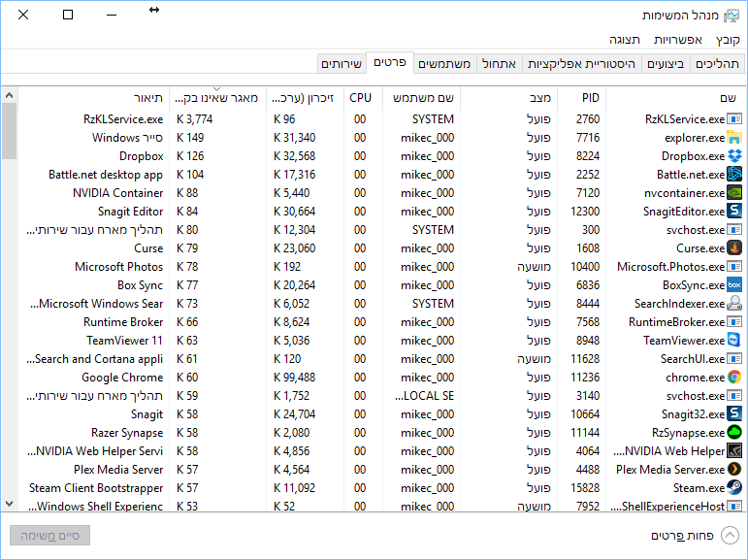Click the RuntimeBroker.exe icon
Viewport: 748px width, 560px height.
[734, 322]
